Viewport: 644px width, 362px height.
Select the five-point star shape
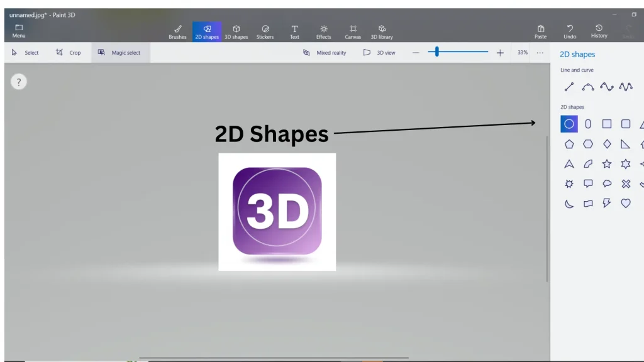(606, 164)
